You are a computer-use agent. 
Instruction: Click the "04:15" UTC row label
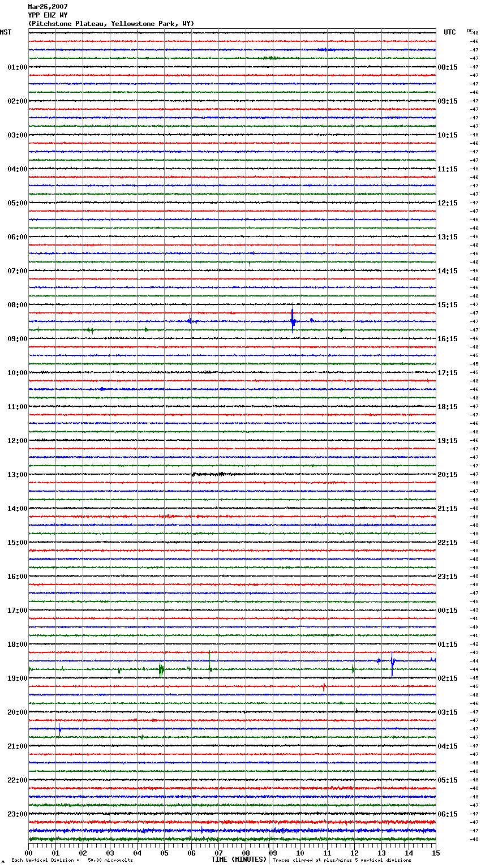(x=448, y=746)
